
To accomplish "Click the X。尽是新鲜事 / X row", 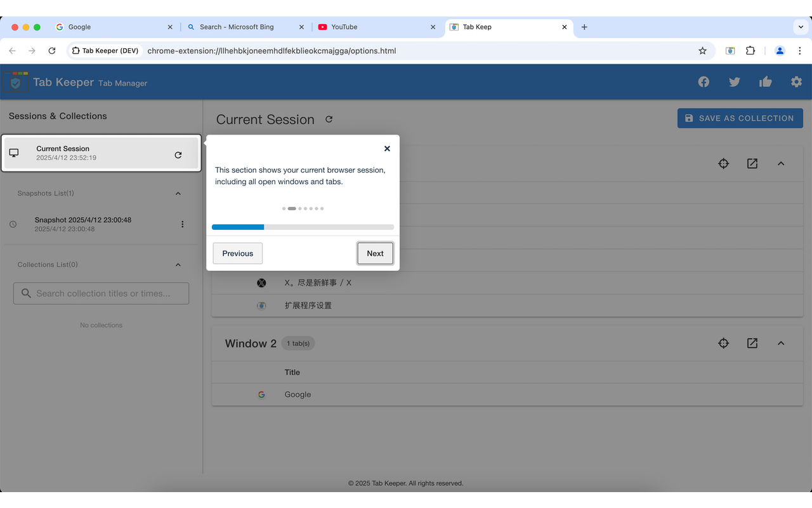I will coord(507,283).
